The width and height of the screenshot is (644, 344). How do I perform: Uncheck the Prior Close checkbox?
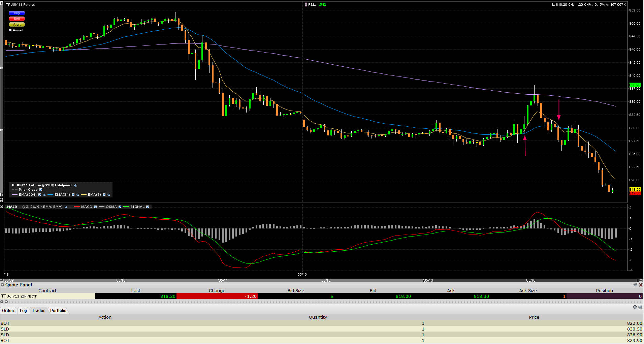coord(41,190)
